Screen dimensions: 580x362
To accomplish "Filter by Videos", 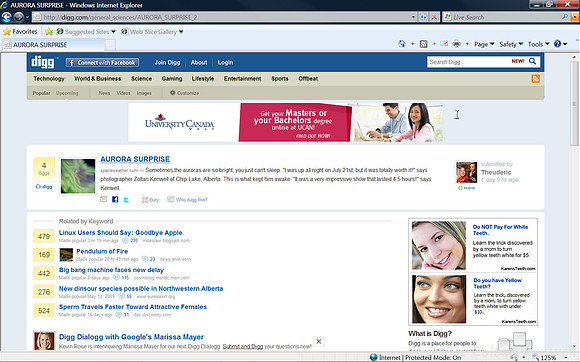I will pos(124,93).
